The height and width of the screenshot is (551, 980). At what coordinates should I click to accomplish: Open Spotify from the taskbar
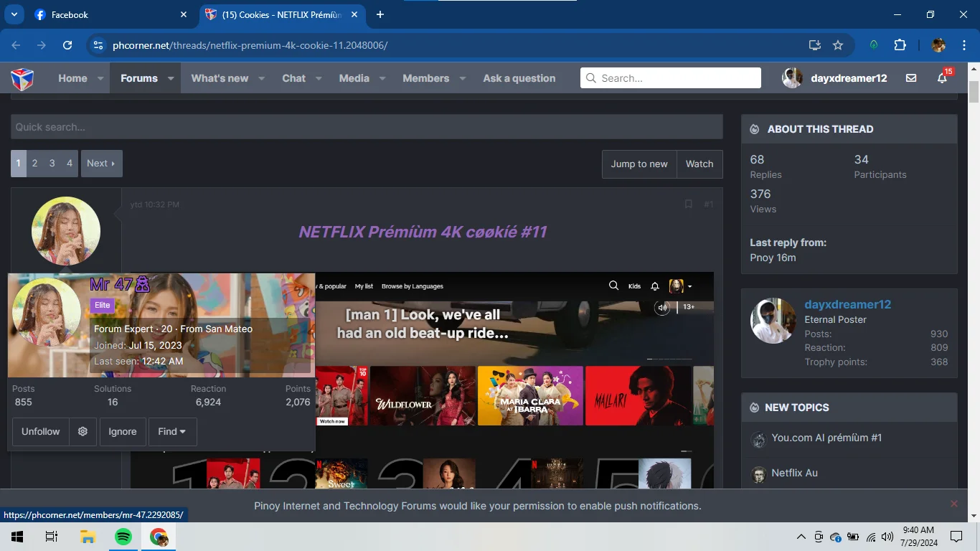[123, 537]
